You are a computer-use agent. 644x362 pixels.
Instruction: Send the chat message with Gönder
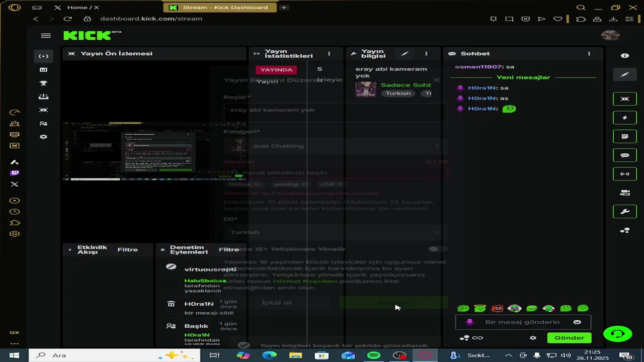[569, 338]
